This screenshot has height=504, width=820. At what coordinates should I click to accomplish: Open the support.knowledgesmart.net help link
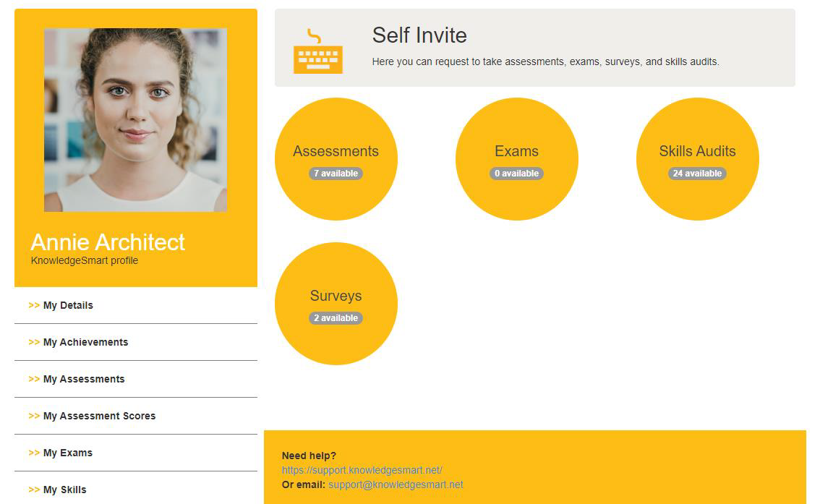(362, 470)
